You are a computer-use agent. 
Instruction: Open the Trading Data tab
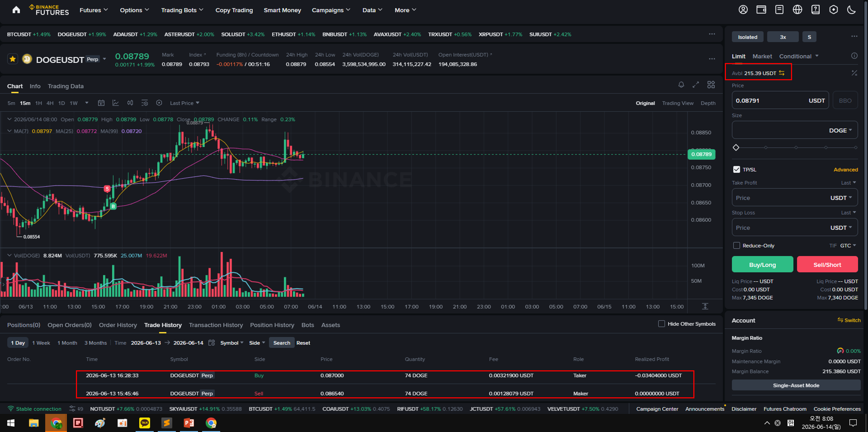pyautogui.click(x=65, y=86)
